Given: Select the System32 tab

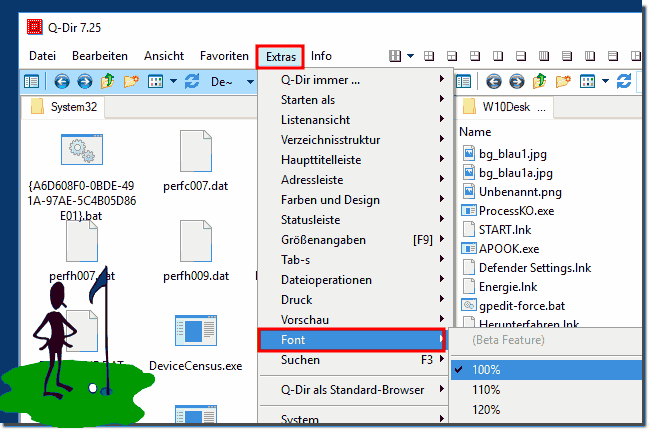Looking at the screenshot, I should coord(63,107).
